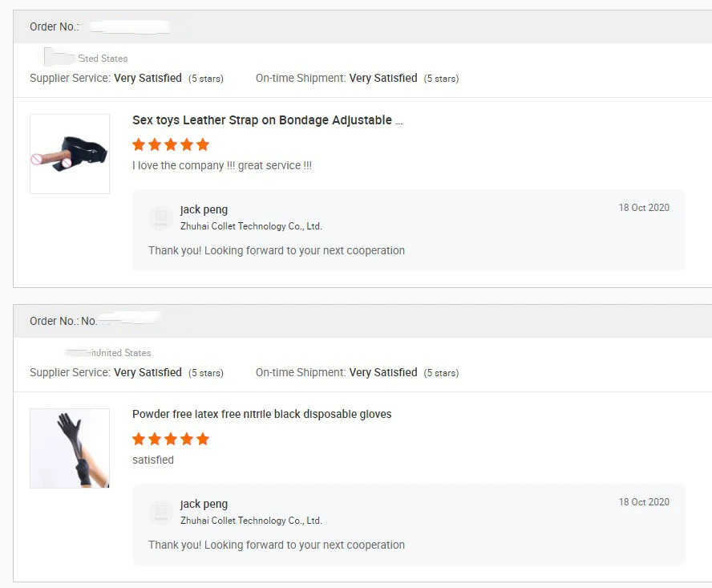Click Zhuhai Collet Technology under the gloves review
The image size is (712, 588).
point(251,521)
